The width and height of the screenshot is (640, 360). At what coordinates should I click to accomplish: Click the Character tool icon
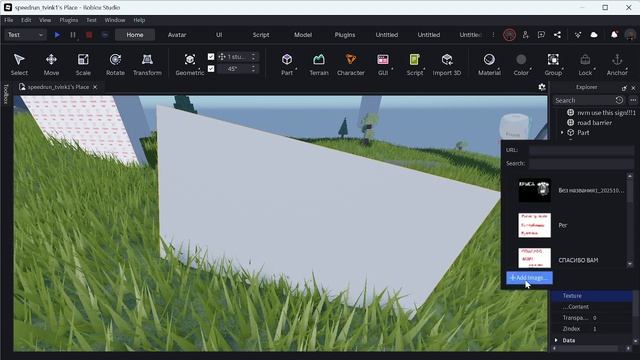click(x=351, y=60)
